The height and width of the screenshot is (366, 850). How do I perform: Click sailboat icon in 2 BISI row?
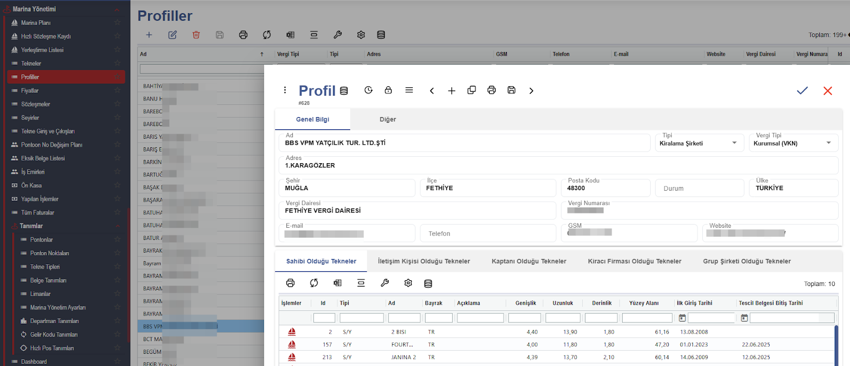click(292, 331)
